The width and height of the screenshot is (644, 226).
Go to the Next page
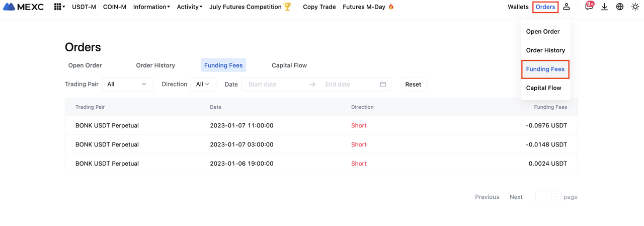516,197
